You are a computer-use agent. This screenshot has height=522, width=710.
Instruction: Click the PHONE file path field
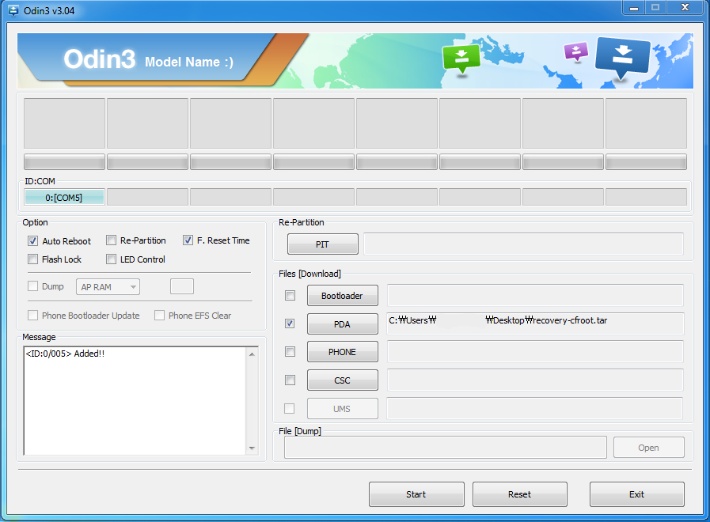pyautogui.click(x=535, y=352)
